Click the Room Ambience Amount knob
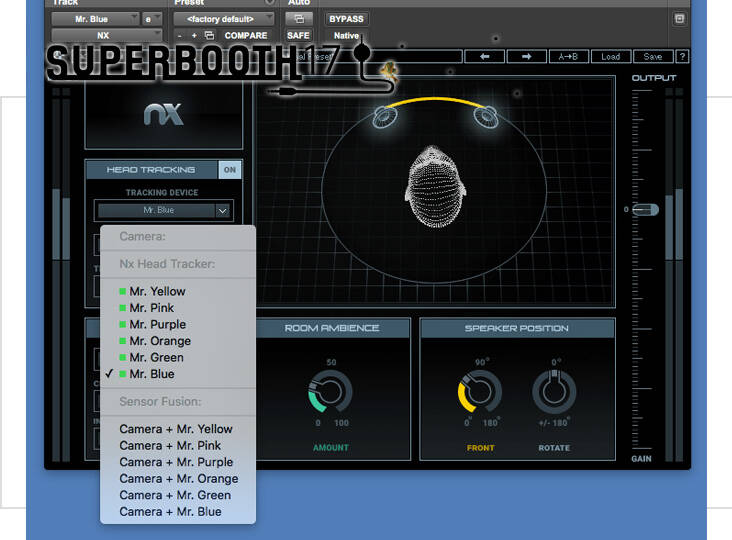 331,391
